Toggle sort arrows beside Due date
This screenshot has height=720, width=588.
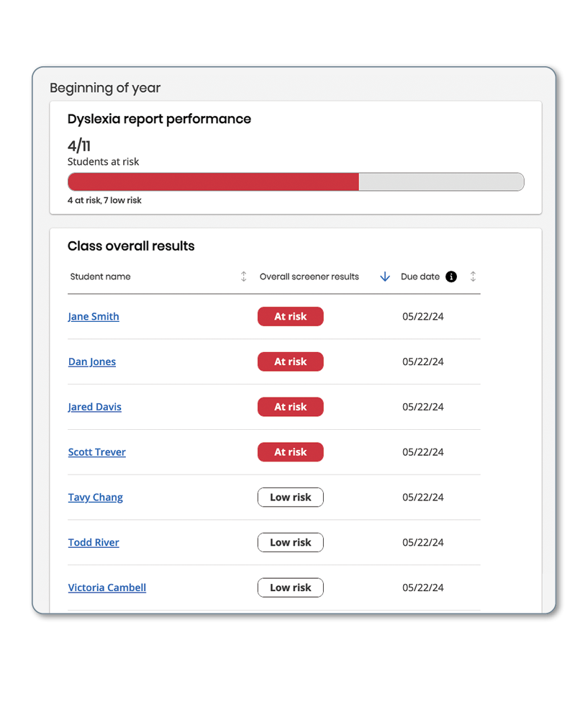[x=473, y=276]
